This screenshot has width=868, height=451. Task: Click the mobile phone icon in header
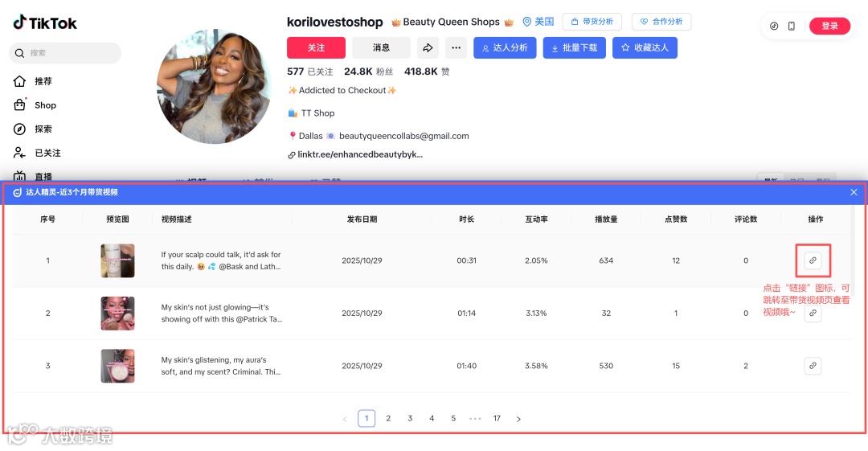point(792,26)
